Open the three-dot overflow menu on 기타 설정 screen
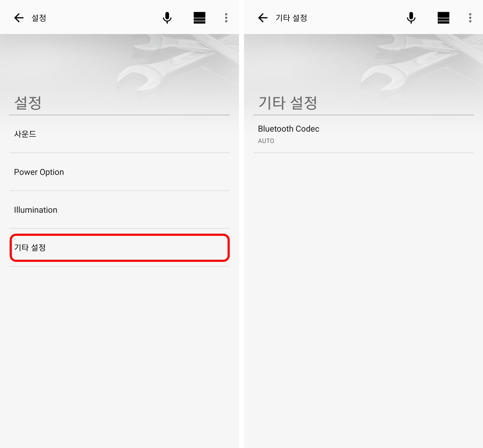 click(470, 18)
